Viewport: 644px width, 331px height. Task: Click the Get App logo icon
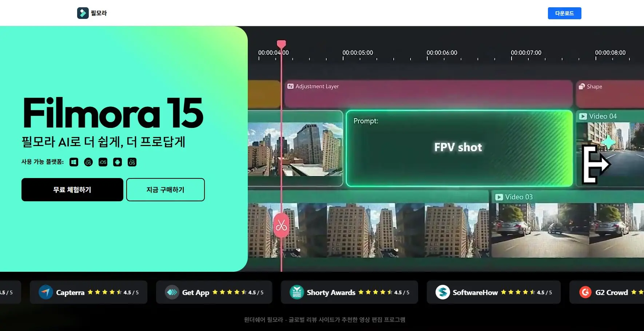[x=172, y=292]
